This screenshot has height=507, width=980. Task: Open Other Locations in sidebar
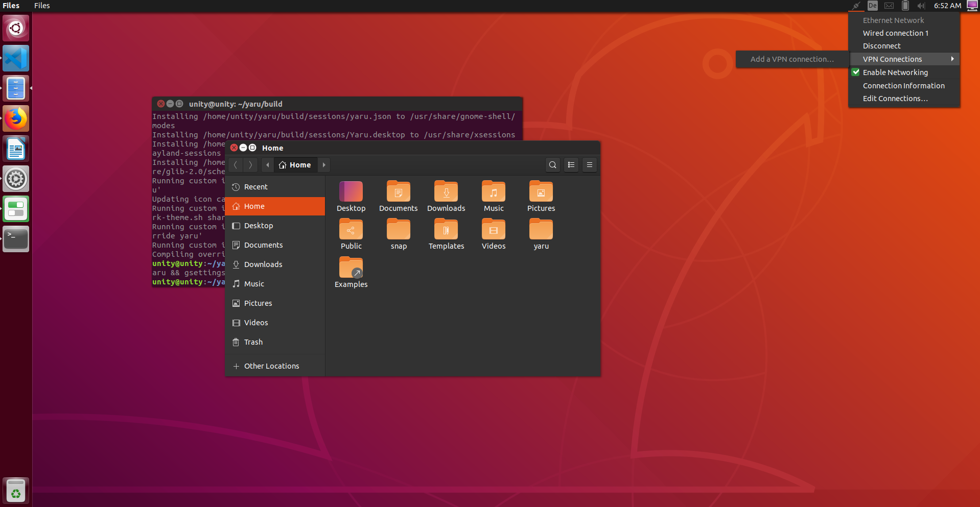(275, 366)
